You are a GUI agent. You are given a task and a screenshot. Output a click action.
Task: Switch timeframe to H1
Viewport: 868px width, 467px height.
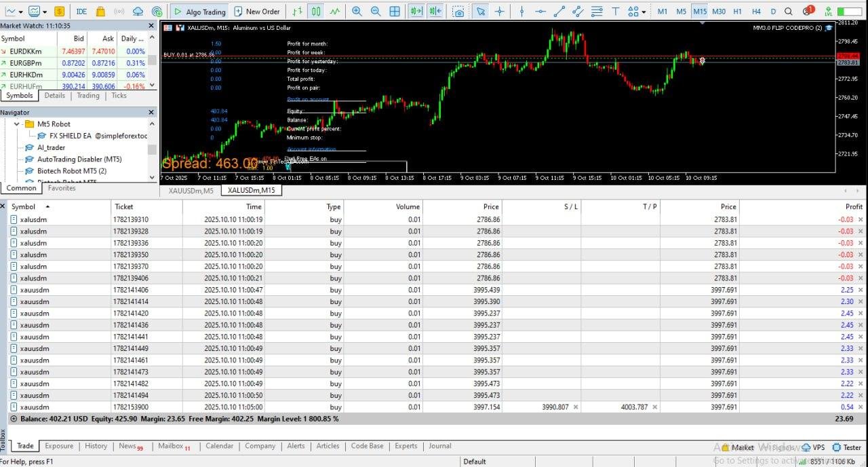click(x=737, y=12)
